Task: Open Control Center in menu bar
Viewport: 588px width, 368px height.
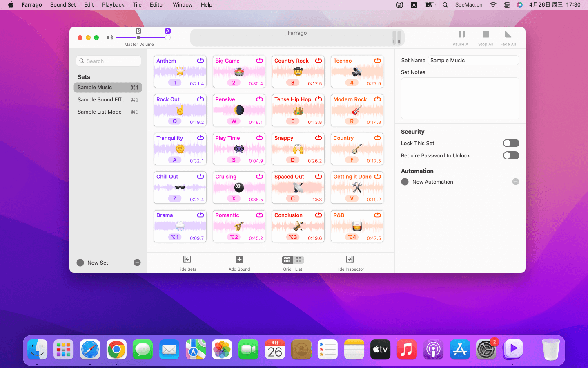Action: click(x=507, y=5)
